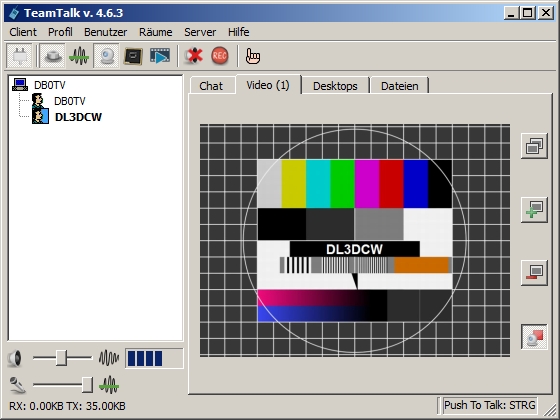The image size is (560, 420).
Task: Minimize the TeamTalk window
Action: 512,13
